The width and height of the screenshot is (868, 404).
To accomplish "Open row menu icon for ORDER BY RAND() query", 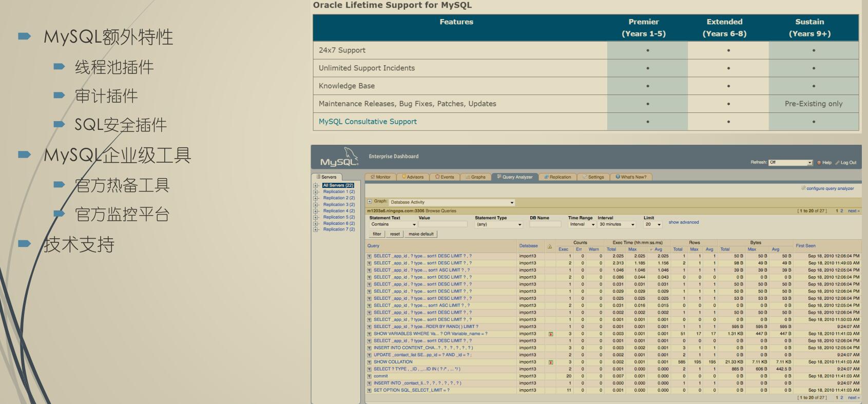I will pos(369,326).
